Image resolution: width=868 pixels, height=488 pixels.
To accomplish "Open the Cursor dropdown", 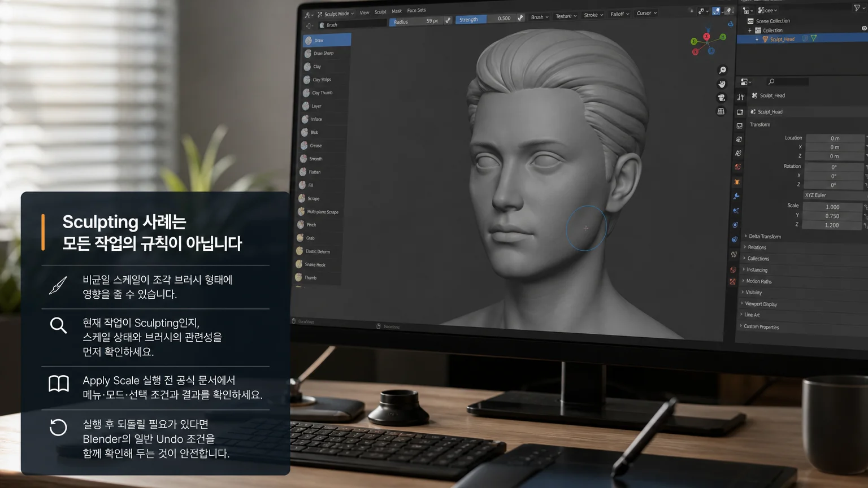I will pos(646,13).
